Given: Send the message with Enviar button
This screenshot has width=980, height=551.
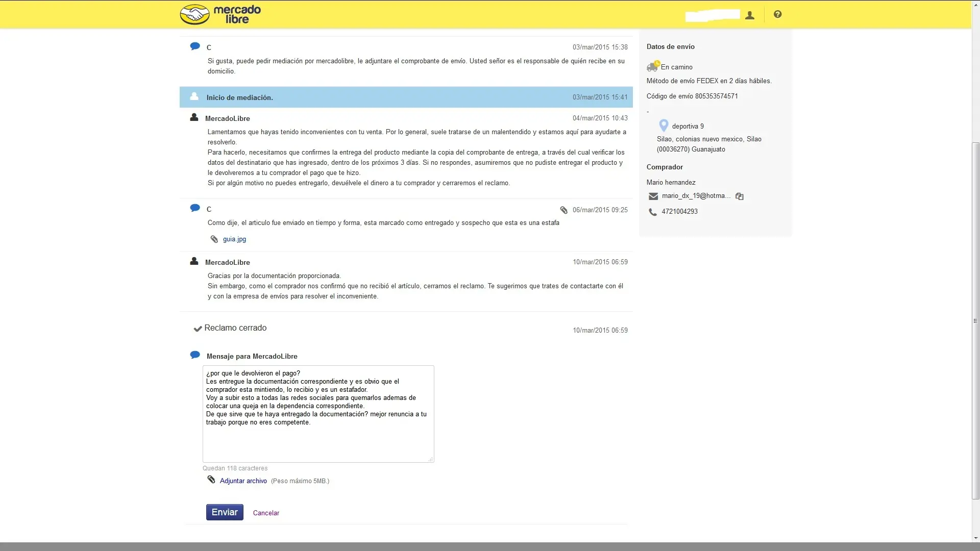Looking at the screenshot, I should pos(225,512).
